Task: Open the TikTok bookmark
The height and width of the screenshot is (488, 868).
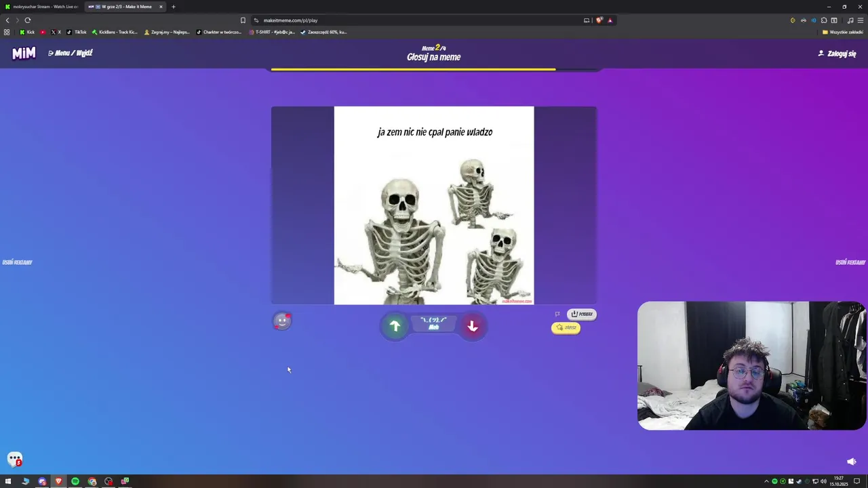Action: pyautogui.click(x=77, y=32)
